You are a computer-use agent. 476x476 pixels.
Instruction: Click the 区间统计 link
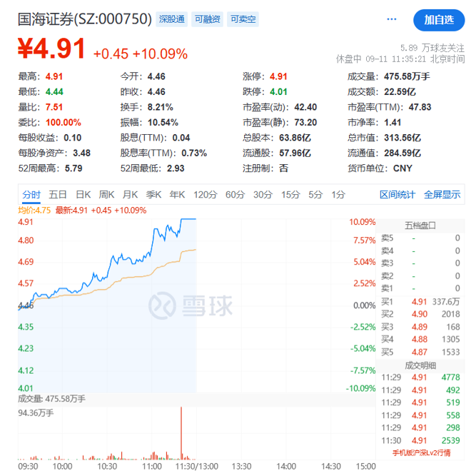click(397, 195)
